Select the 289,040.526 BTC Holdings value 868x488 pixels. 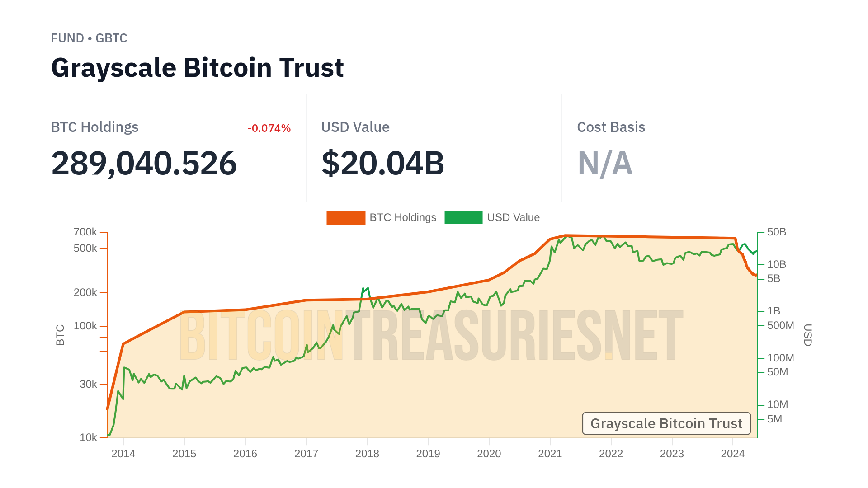tap(144, 163)
